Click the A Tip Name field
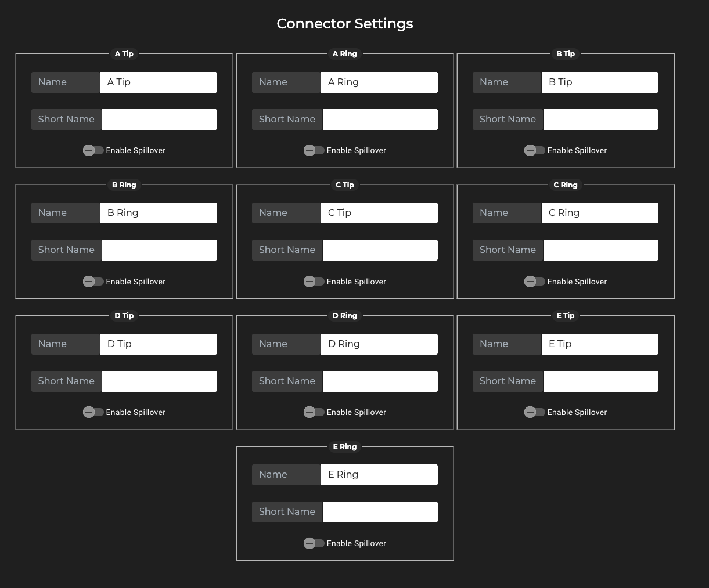The image size is (709, 588). pos(159,82)
